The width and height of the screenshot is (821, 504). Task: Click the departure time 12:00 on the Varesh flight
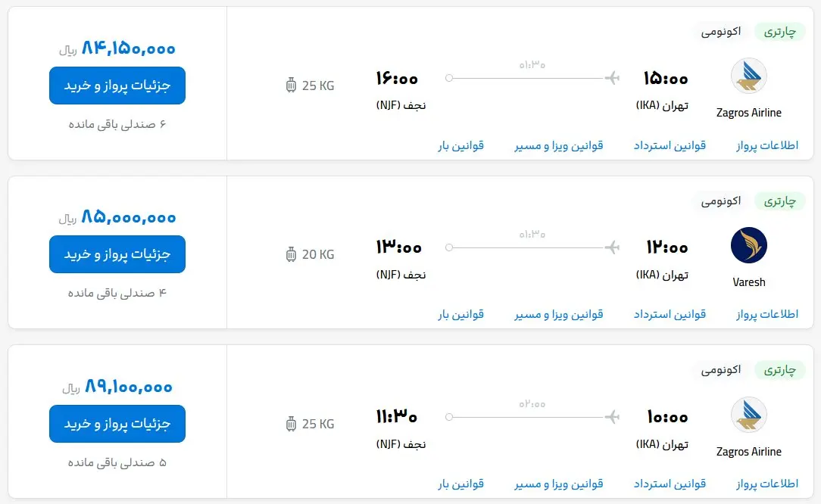pos(666,246)
